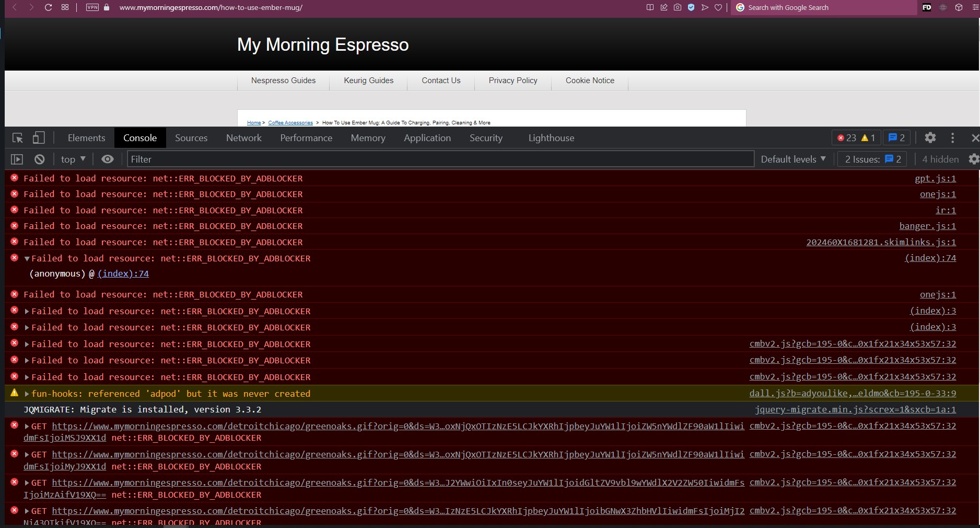The width and height of the screenshot is (980, 528).
Task: Open Keurig Guides menu item
Action: click(369, 81)
